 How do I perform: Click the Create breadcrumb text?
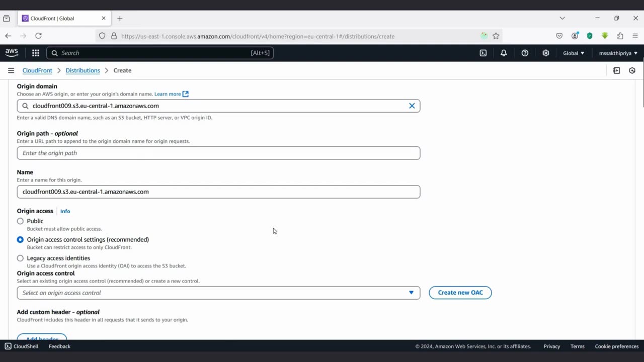122,70
